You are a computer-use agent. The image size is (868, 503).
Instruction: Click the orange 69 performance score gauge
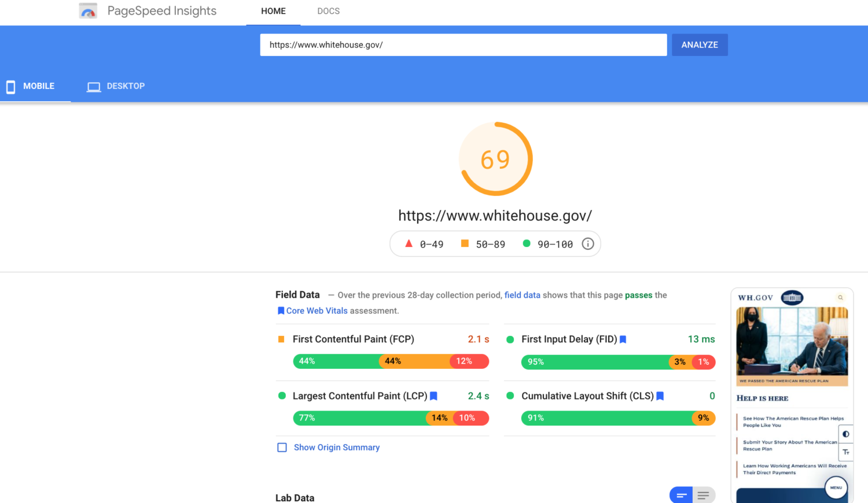tap(495, 159)
